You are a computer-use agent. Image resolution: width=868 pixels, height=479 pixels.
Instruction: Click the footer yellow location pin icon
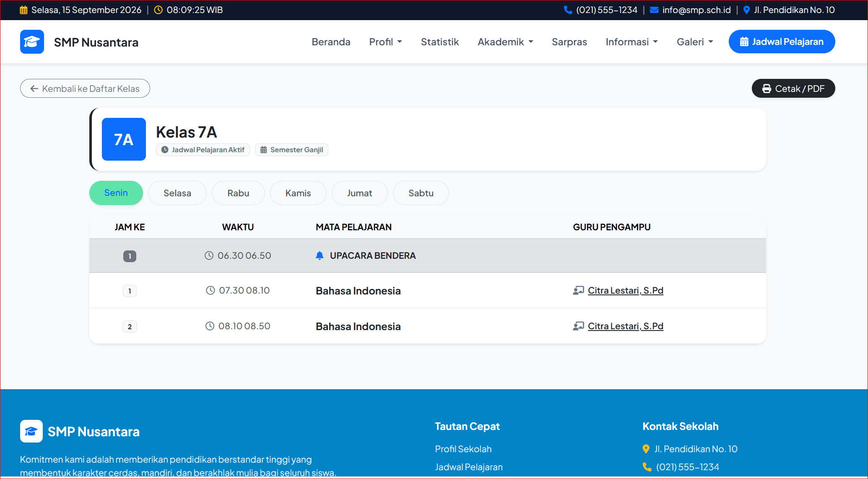[x=646, y=449]
